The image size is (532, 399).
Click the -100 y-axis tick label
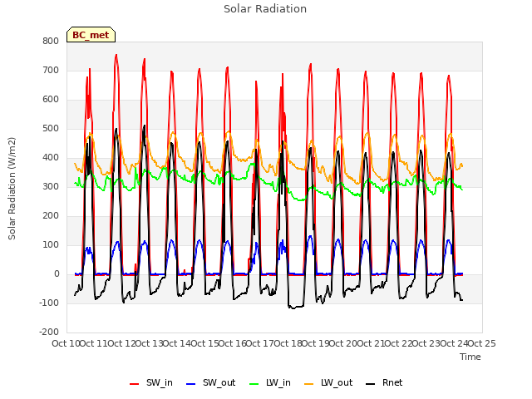click(49, 303)
